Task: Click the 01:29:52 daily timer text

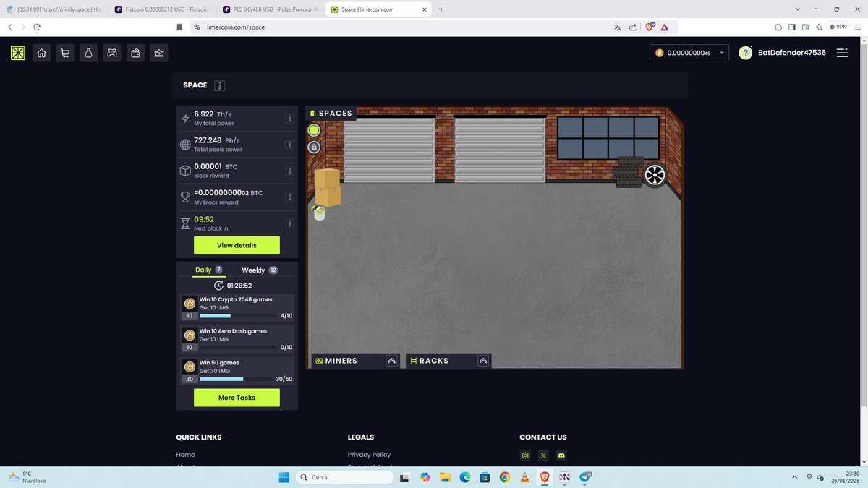Action: [239, 286]
